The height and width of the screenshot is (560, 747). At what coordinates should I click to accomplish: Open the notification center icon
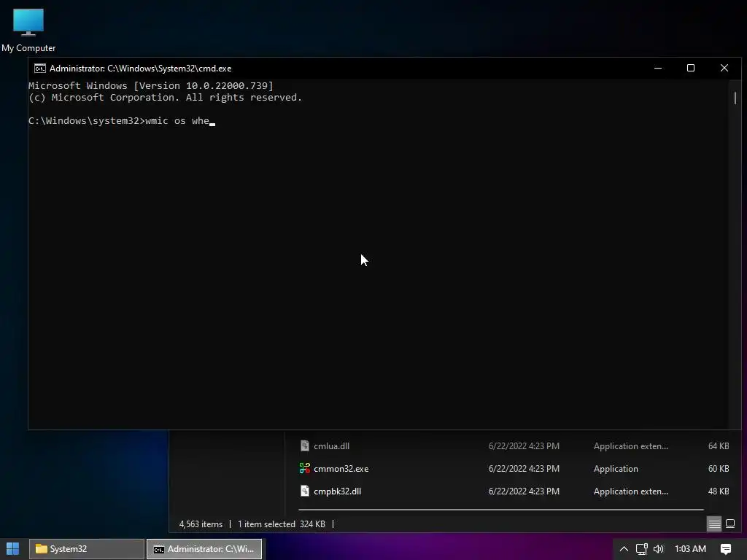[726, 548]
